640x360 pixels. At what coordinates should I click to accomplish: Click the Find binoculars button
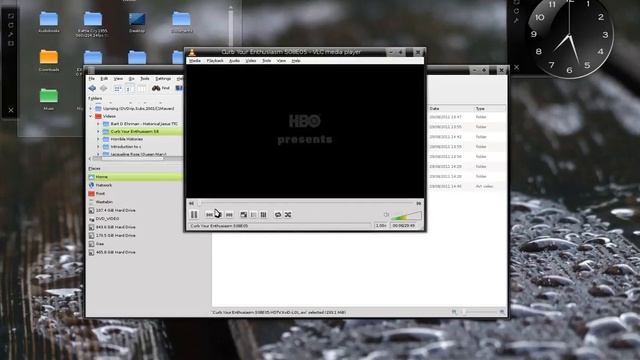(160, 88)
